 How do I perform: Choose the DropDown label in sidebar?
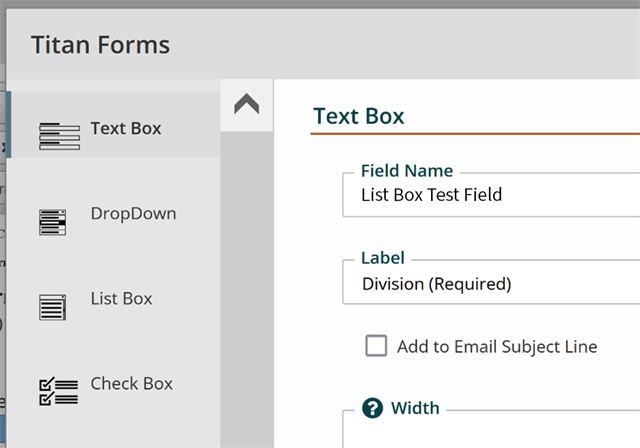click(x=133, y=214)
